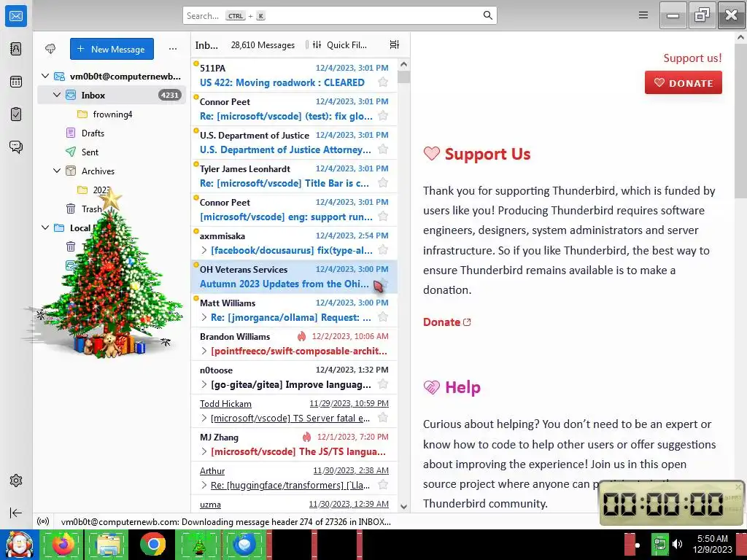
Task: Star the Todd Hickam TS Server message
Action: pyautogui.click(x=382, y=418)
